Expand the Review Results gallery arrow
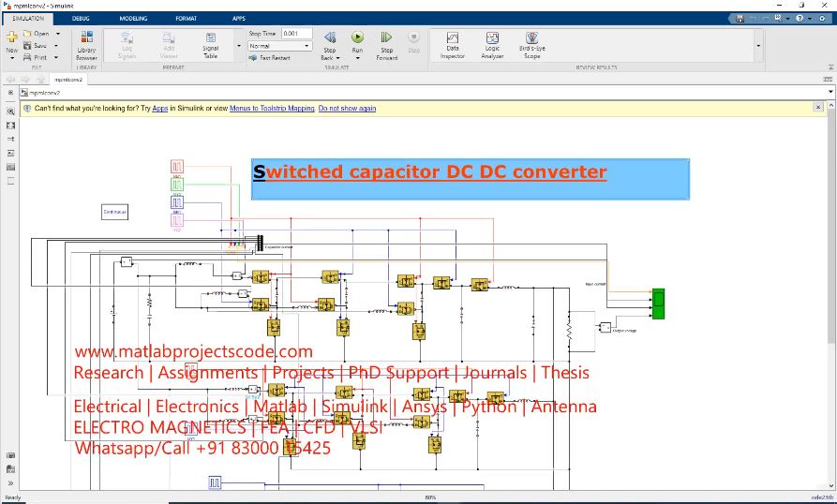837x504 pixels. (758, 46)
